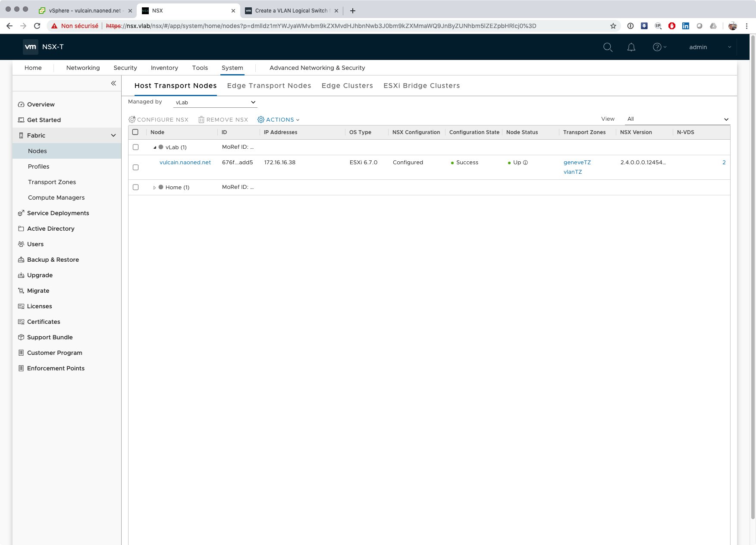Click the VMware NSX-T logo
The image size is (756, 545).
tap(43, 47)
